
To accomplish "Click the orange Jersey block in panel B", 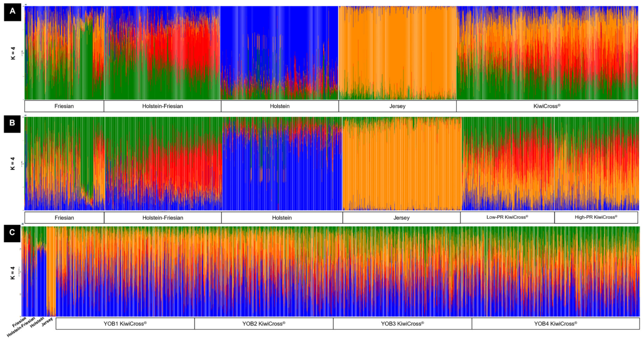I will click(402, 164).
